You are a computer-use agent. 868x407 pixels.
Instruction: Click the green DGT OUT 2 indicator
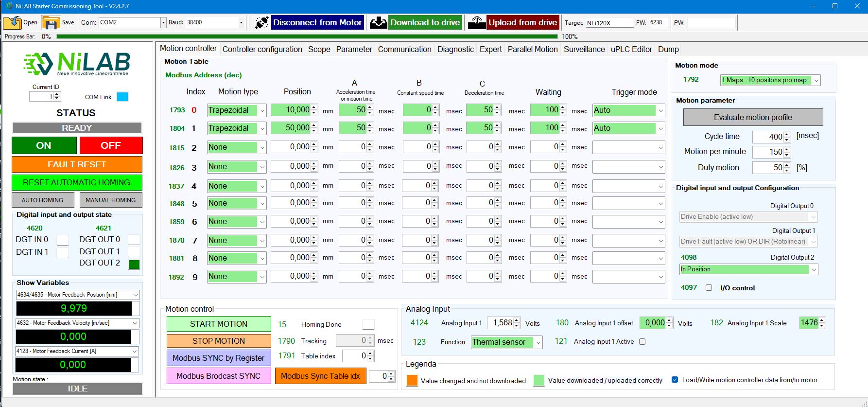(134, 264)
